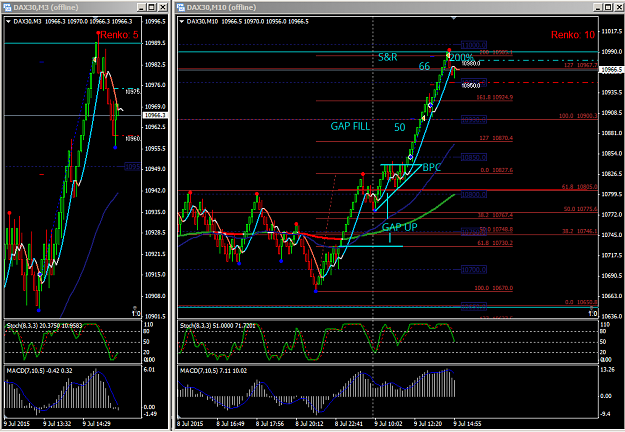Open the triangle menu beside DAX30,M10 chart title

(x=182, y=22)
